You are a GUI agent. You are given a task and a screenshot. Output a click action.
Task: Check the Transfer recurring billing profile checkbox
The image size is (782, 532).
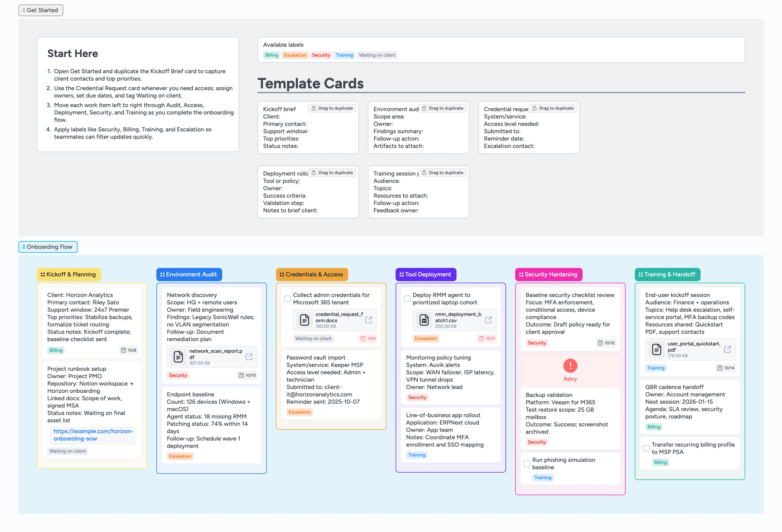646,448
